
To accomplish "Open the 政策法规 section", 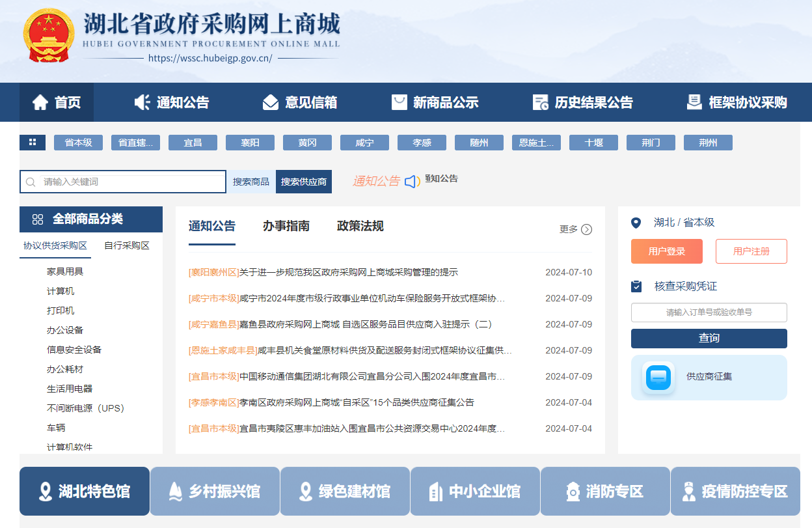I will [360, 226].
